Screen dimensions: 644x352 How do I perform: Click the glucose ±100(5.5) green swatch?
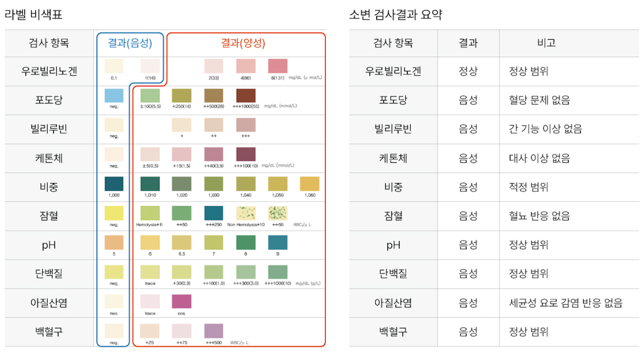(x=150, y=96)
